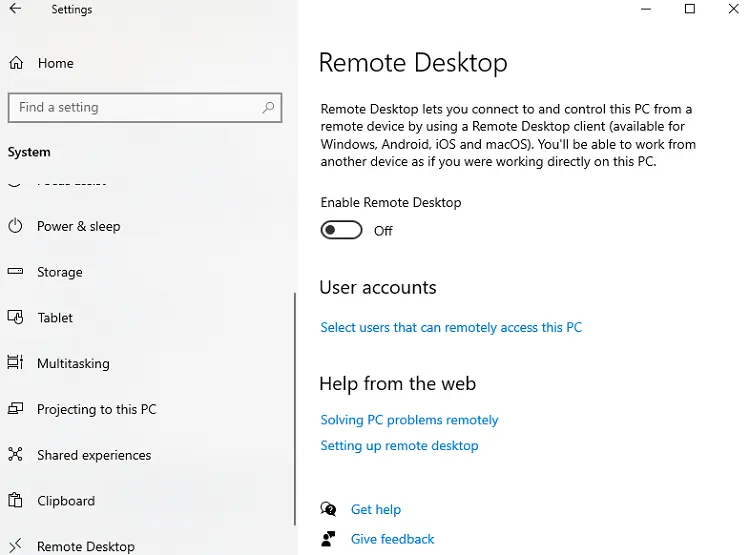
Task: Click the magnifier search icon
Action: click(268, 107)
